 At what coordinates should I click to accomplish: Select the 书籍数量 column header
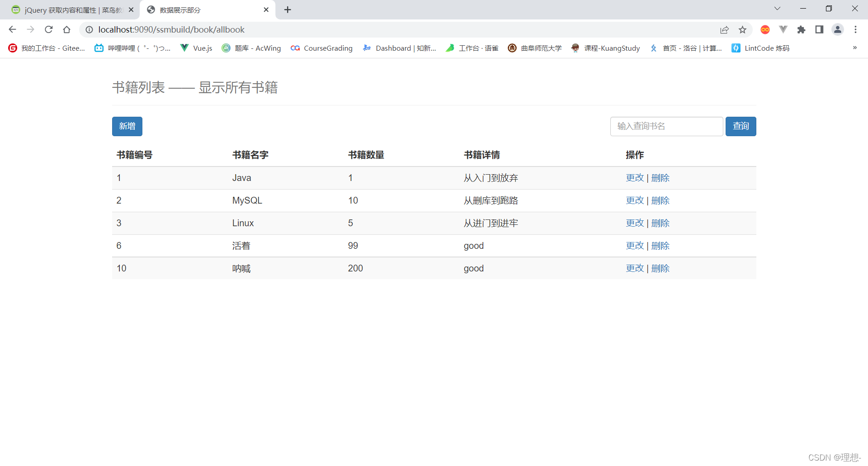point(366,155)
